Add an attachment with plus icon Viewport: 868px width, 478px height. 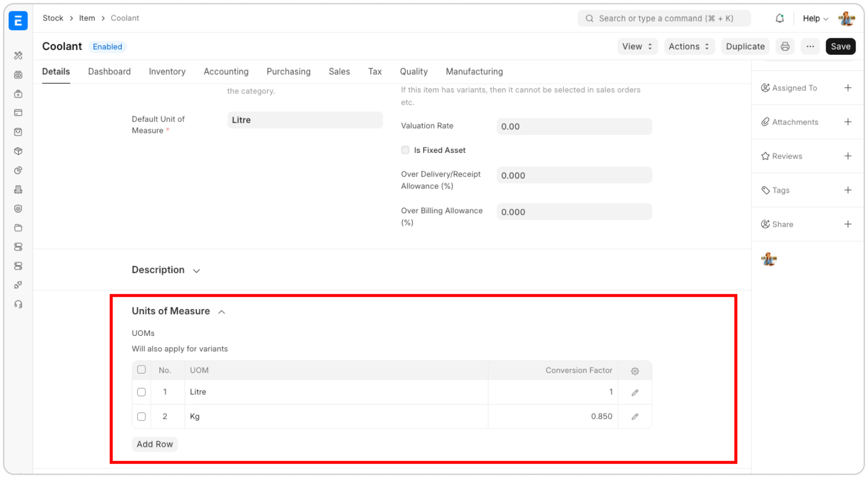(848, 122)
